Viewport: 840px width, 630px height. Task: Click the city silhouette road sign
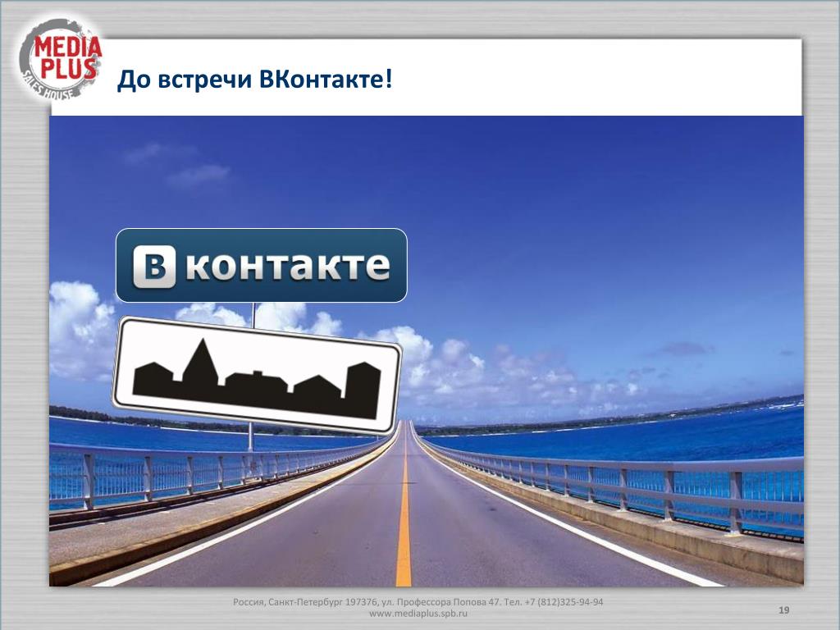tap(257, 376)
